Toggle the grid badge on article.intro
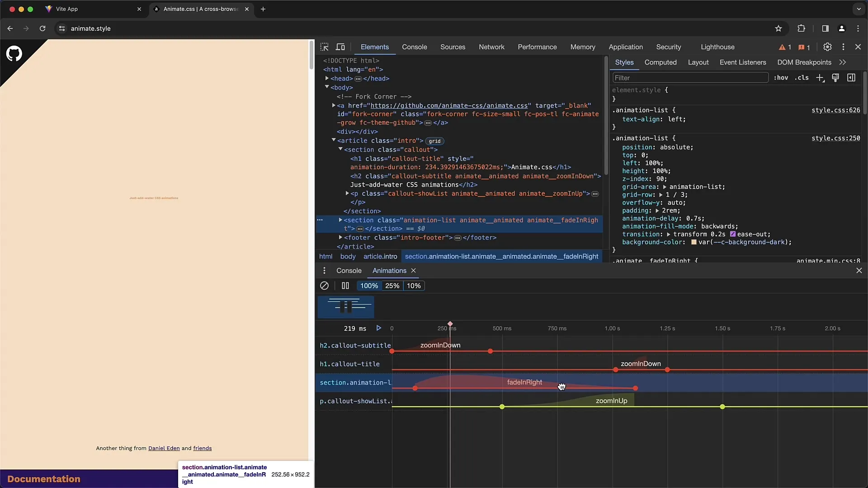868x488 pixels. click(434, 141)
